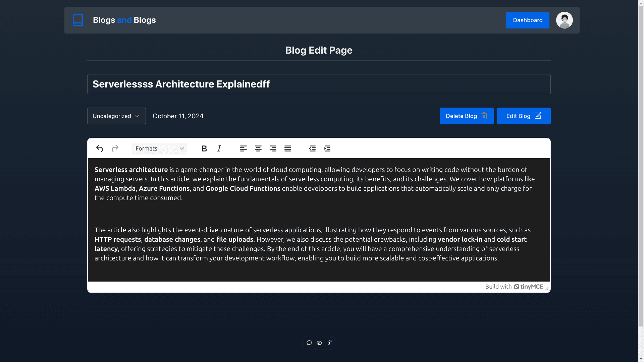Image resolution: width=644 pixels, height=362 pixels.
Task: Open the Formats dropdown
Action: point(159,148)
